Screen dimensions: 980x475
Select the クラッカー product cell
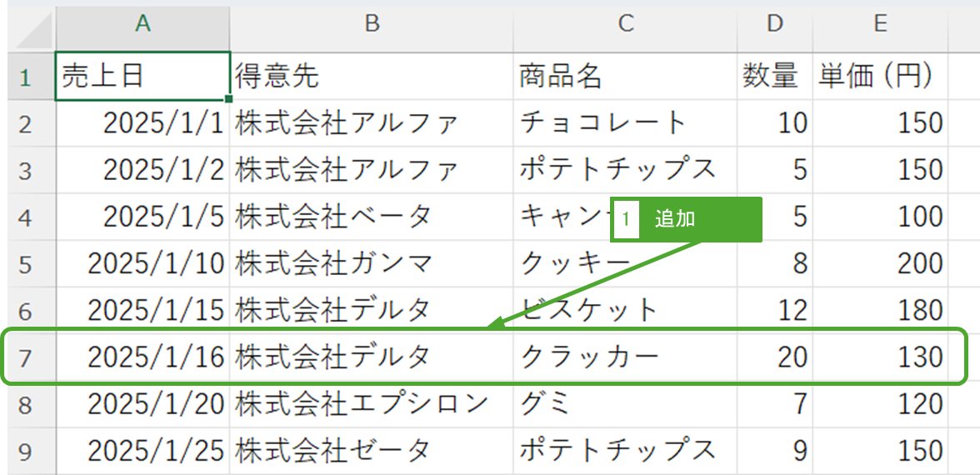point(625,357)
